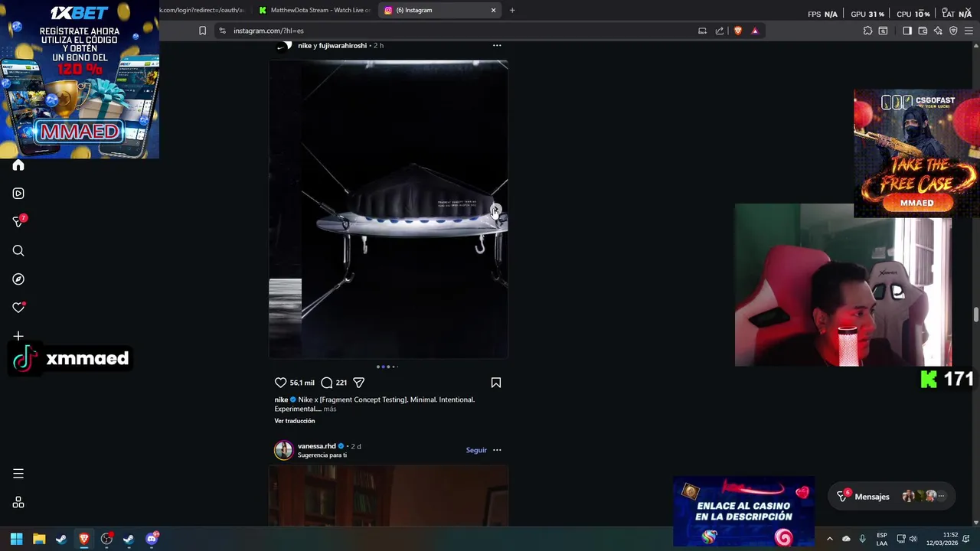This screenshot has height=551, width=980.
Task: View the 56,1 mil likes list
Action: coord(302,383)
